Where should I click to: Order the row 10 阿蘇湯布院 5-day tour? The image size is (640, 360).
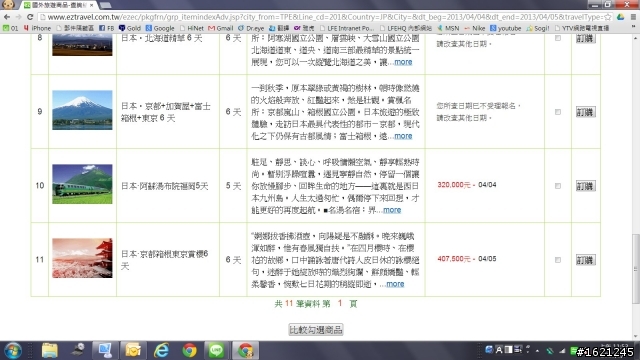point(585,186)
